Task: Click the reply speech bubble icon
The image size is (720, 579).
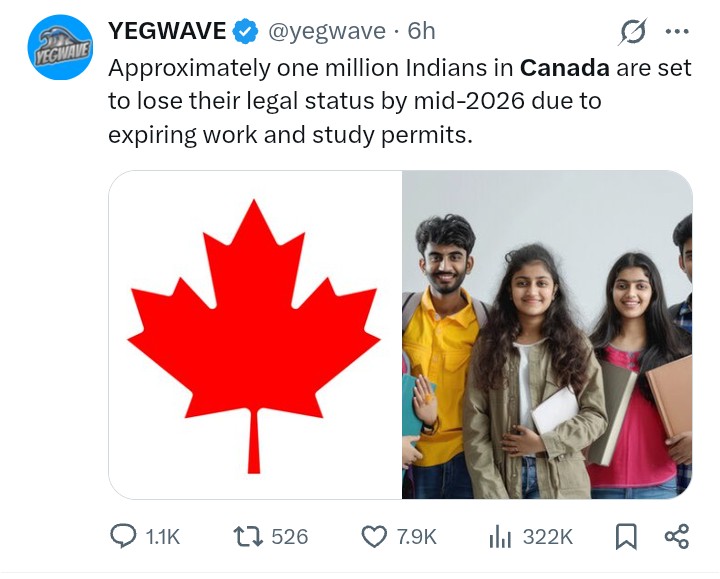Action: click(123, 536)
